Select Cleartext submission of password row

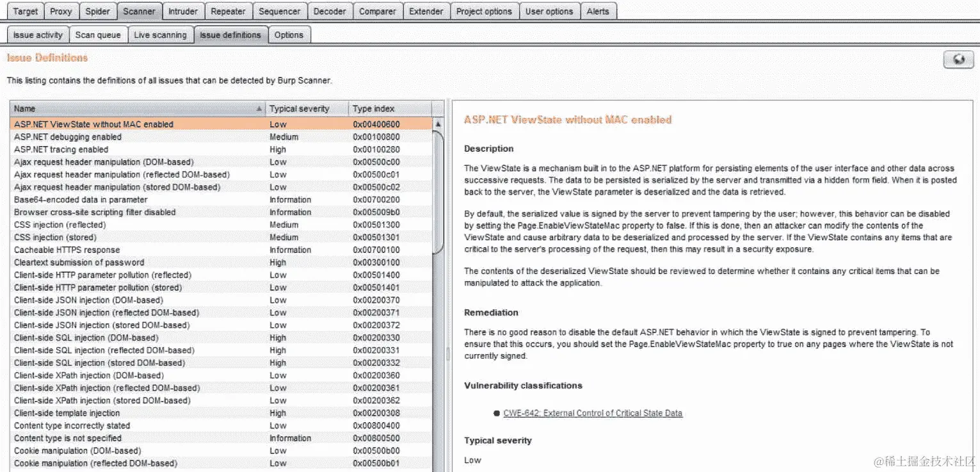coord(221,263)
